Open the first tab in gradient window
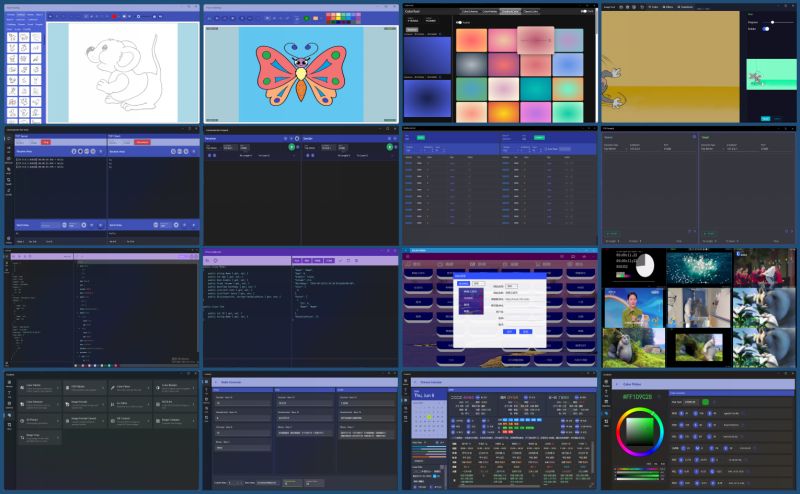Viewport: 800px width, 494px height. [470, 11]
